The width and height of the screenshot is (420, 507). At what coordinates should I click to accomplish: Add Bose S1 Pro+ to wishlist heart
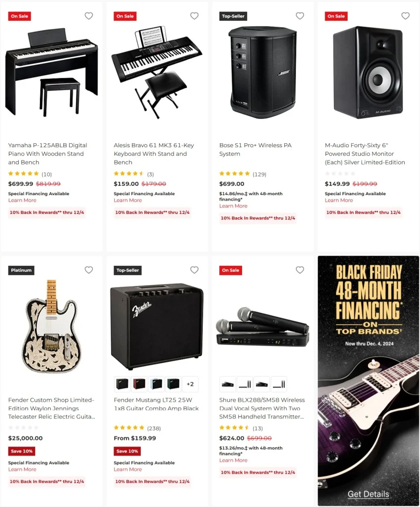[x=300, y=16]
